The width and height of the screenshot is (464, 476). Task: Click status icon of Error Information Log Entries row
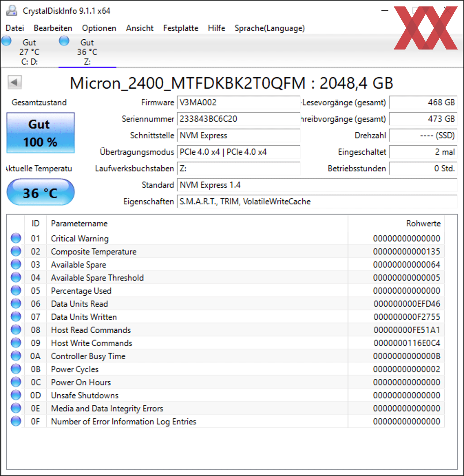coord(16,421)
